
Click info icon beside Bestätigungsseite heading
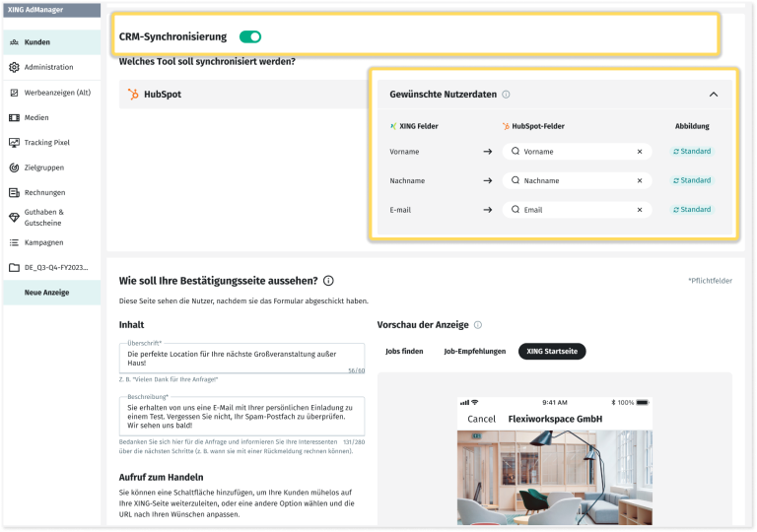coord(328,281)
